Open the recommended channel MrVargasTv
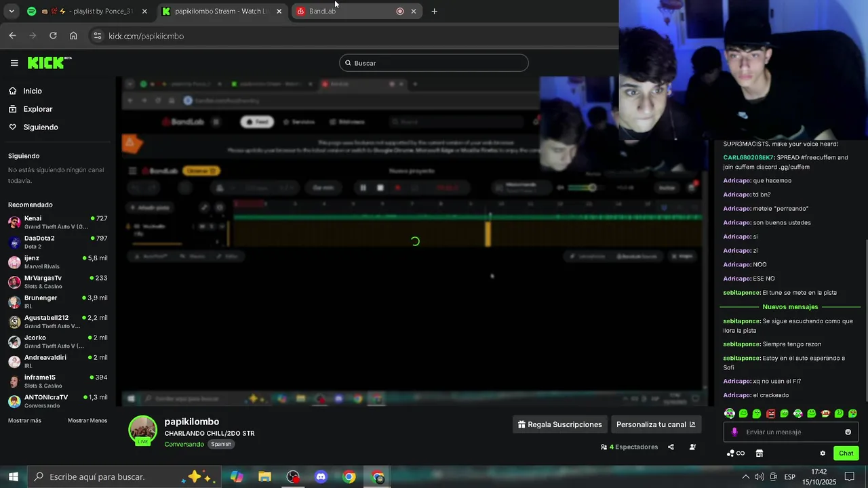 (x=58, y=282)
